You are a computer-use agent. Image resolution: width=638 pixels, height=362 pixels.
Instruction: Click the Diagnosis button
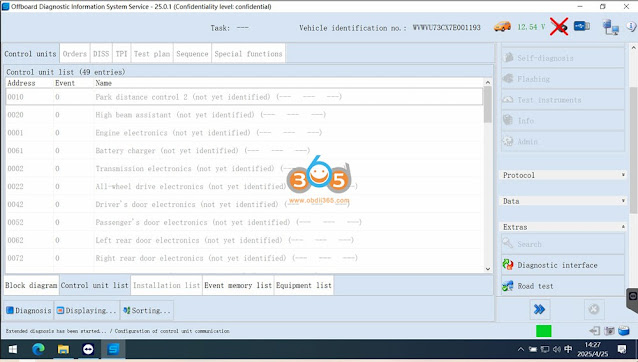coord(28,310)
